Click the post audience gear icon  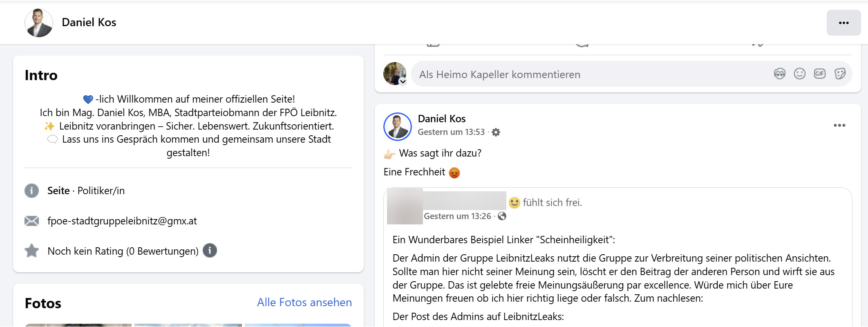[496, 132]
